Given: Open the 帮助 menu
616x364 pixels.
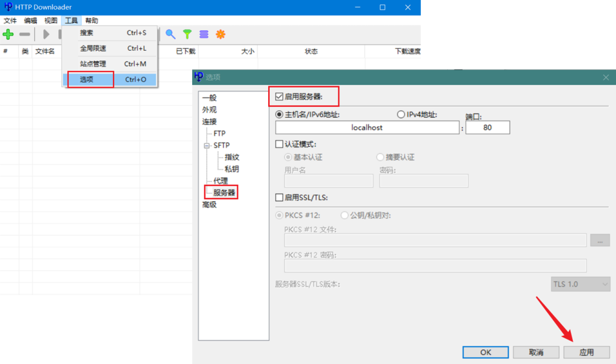Looking at the screenshot, I should coord(91,21).
